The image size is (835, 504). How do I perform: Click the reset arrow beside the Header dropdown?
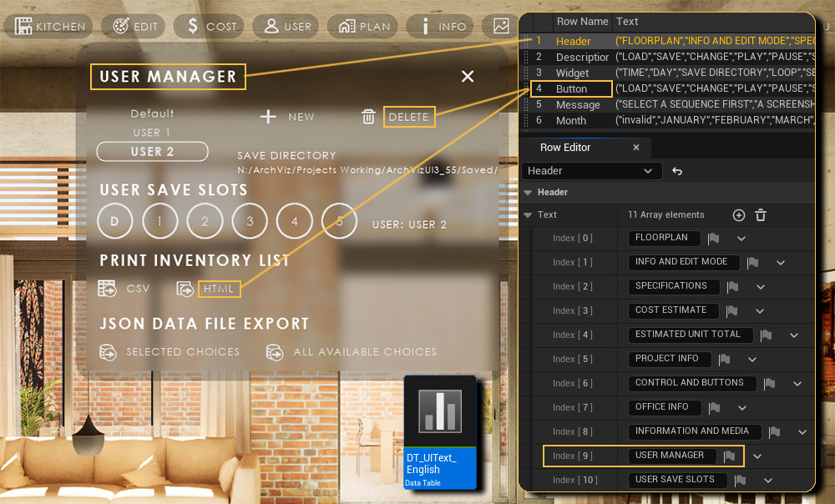tap(677, 171)
